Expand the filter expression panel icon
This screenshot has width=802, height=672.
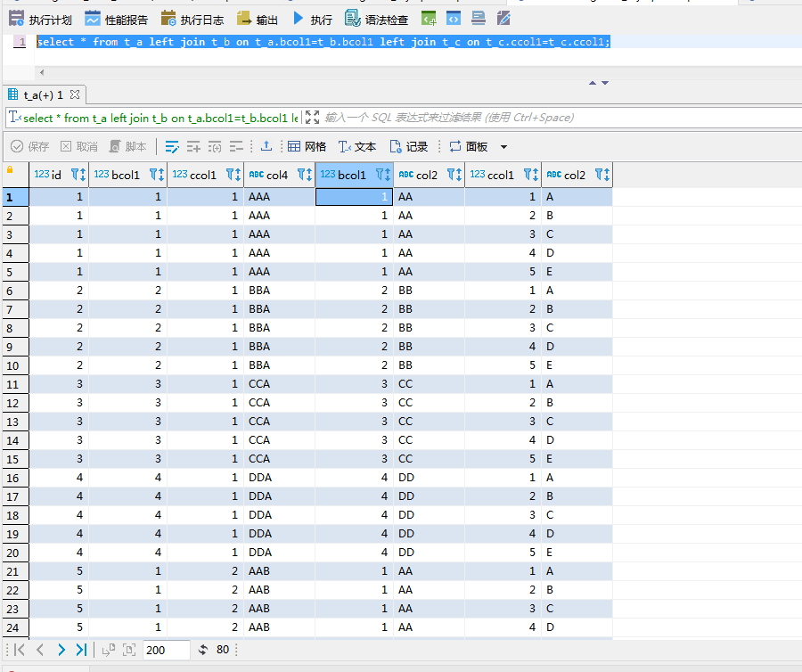312,117
